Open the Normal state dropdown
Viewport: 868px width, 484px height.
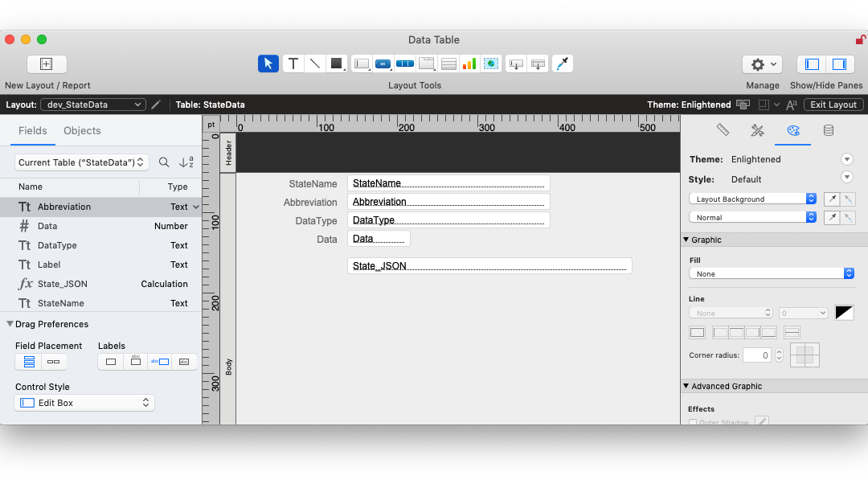(x=753, y=218)
